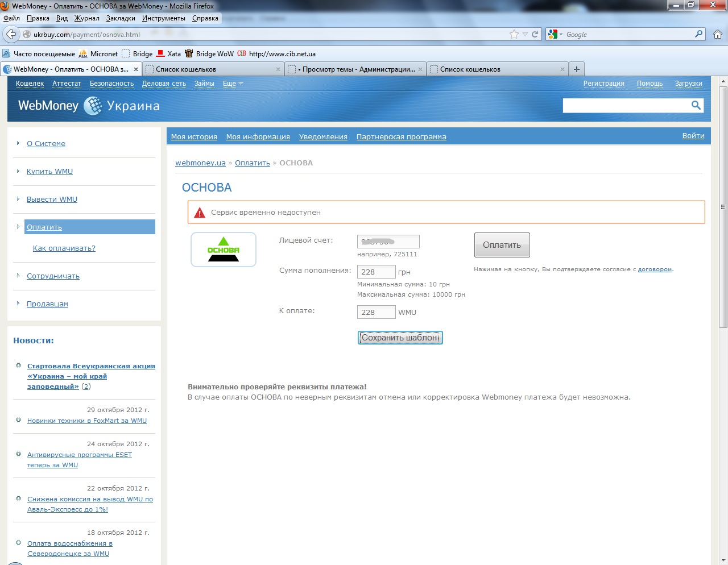Switch to the Просмотр темы tab
The image size is (728, 565).
click(355, 69)
